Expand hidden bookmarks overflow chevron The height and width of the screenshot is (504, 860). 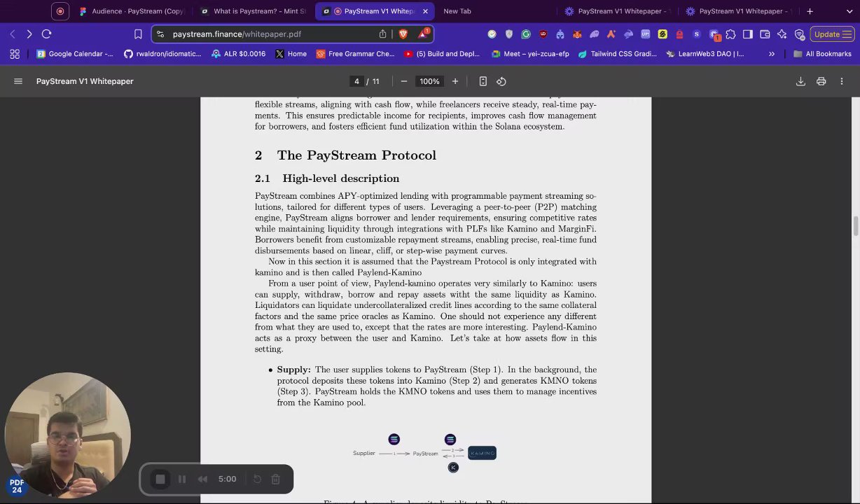(772, 54)
